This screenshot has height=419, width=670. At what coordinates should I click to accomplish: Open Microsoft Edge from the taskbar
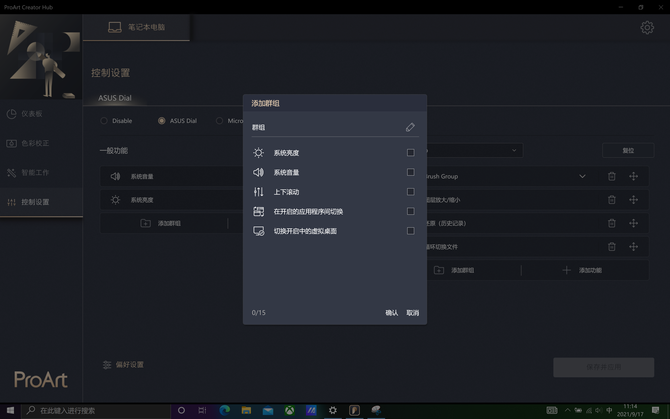click(x=224, y=410)
